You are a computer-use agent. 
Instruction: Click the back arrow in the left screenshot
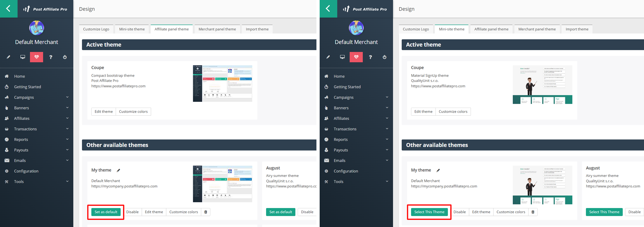tap(8, 9)
